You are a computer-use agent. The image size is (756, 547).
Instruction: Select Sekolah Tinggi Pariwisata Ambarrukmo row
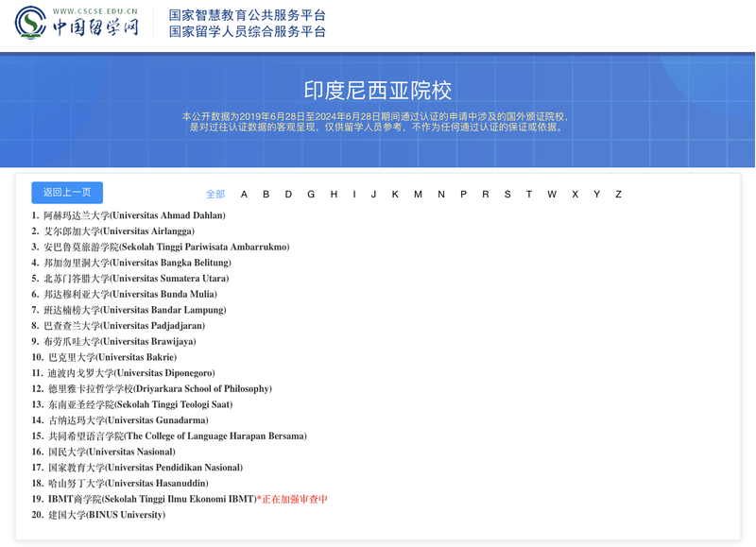click(166, 248)
